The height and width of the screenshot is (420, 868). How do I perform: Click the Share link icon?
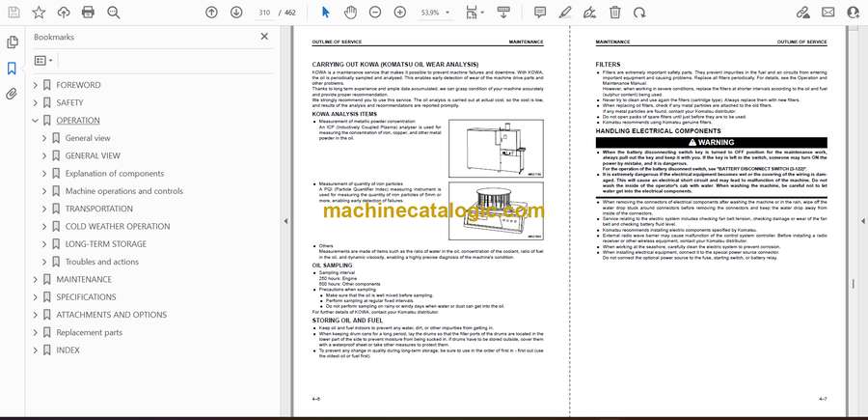802,13
